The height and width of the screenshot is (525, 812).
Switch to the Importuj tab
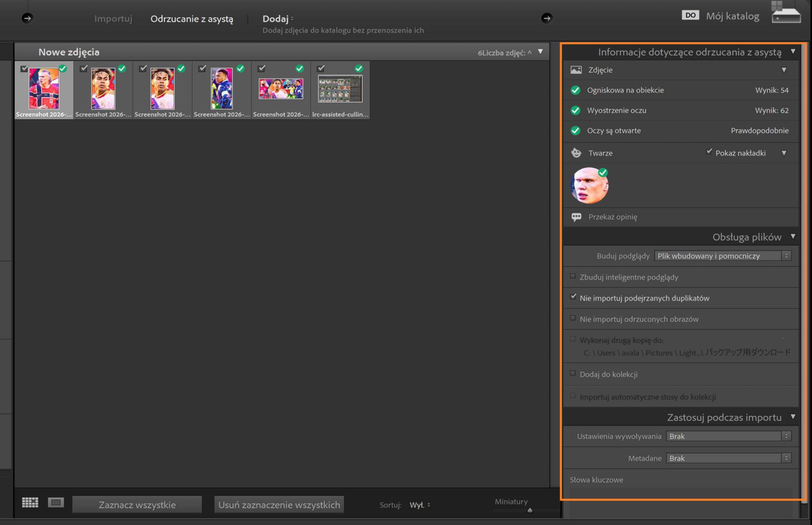click(x=113, y=19)
